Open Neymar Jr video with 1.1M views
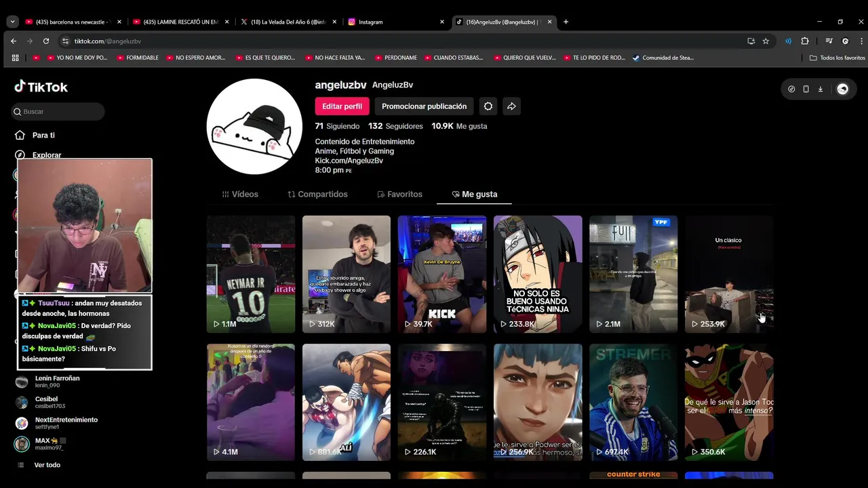Viewport: 868px width, 488px height. click(251, 274)
